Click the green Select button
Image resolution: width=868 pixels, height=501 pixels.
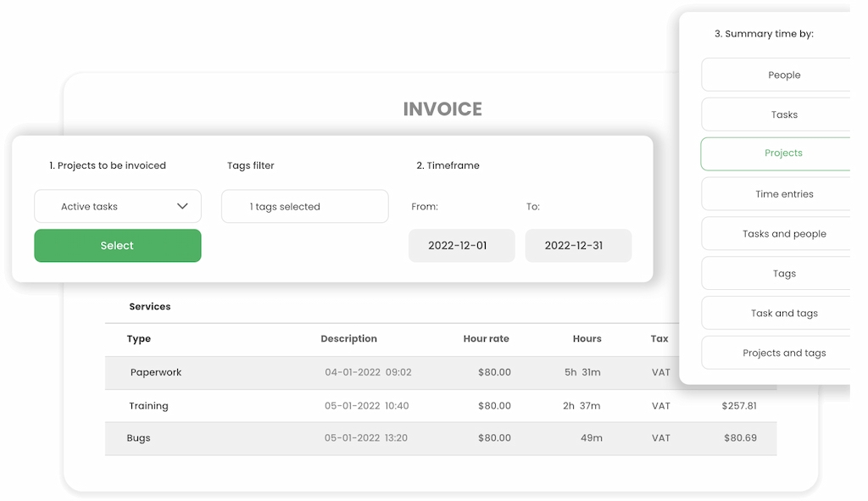tap(117, 245)
